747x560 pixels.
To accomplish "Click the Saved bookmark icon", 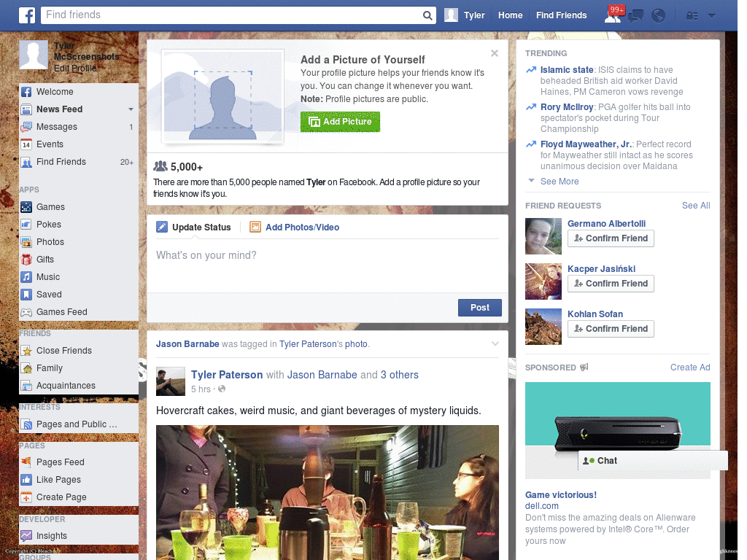I will 26,295.
